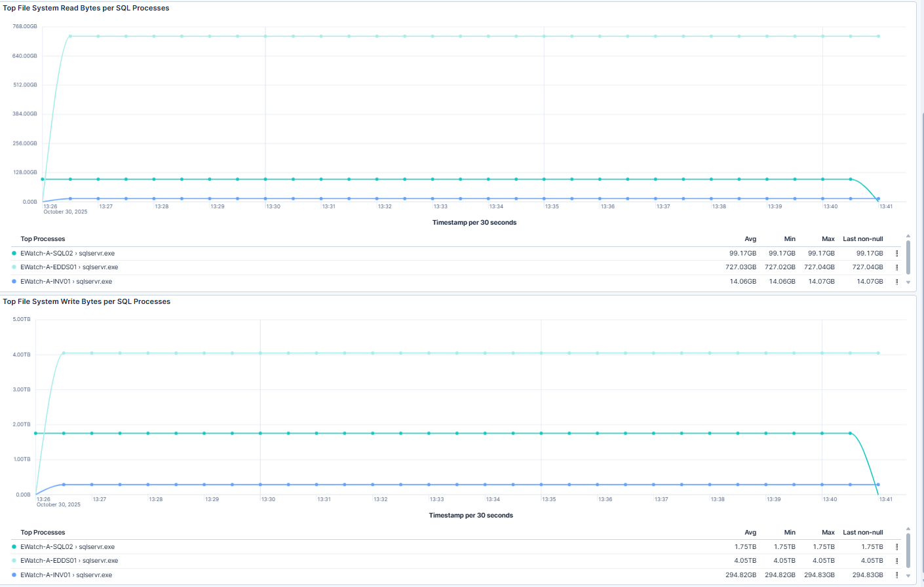Click scroll-down arrow on write chart legend
The height and width of the screenshot is (587, 924).
coord(908,575)
